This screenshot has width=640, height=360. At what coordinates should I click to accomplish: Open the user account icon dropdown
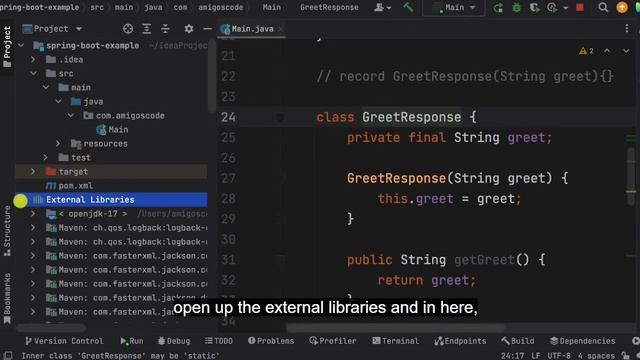[382, 7]
